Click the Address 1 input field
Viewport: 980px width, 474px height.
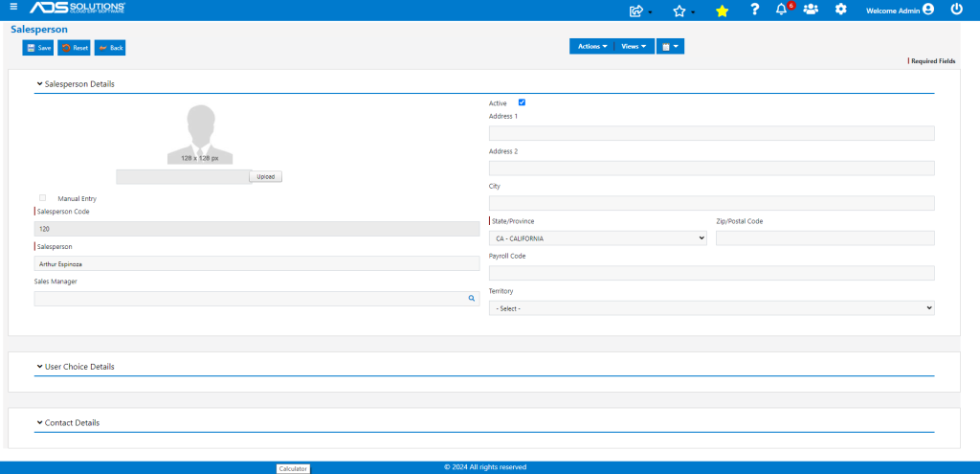[712, 133]
